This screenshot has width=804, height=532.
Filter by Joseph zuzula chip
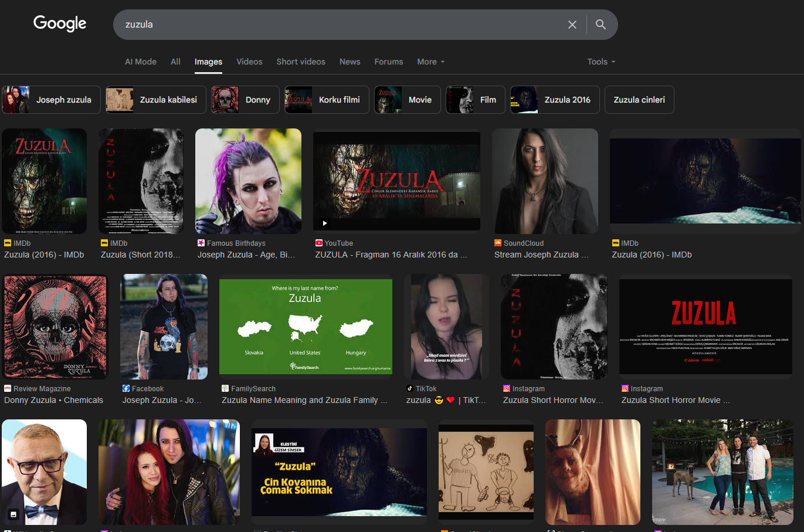click(51, 100)
